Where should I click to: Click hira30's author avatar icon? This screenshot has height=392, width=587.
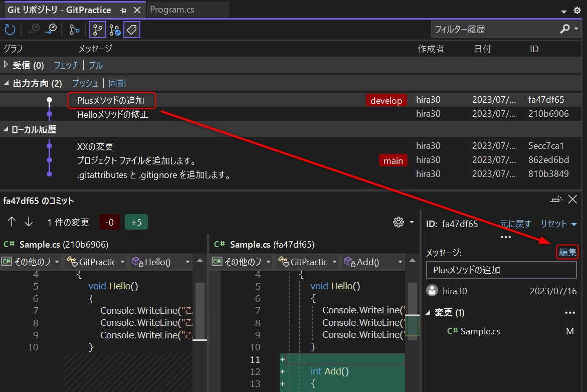(x=433, y=291)
